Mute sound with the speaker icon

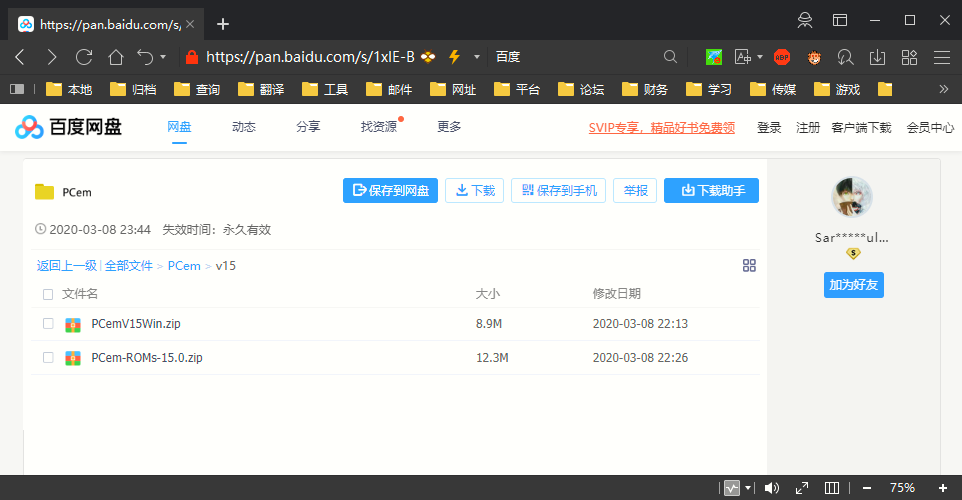pyautogui.click(x=771, y=488)
